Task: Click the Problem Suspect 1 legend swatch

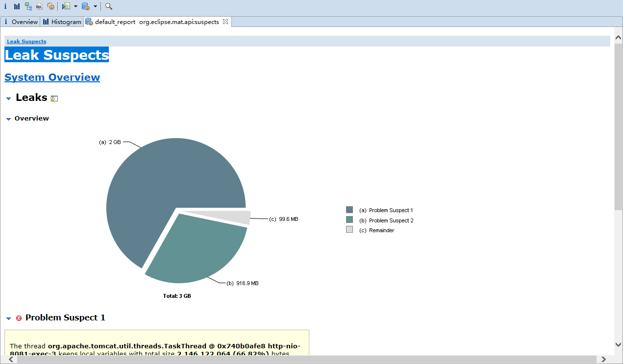Action: [349, 210]
